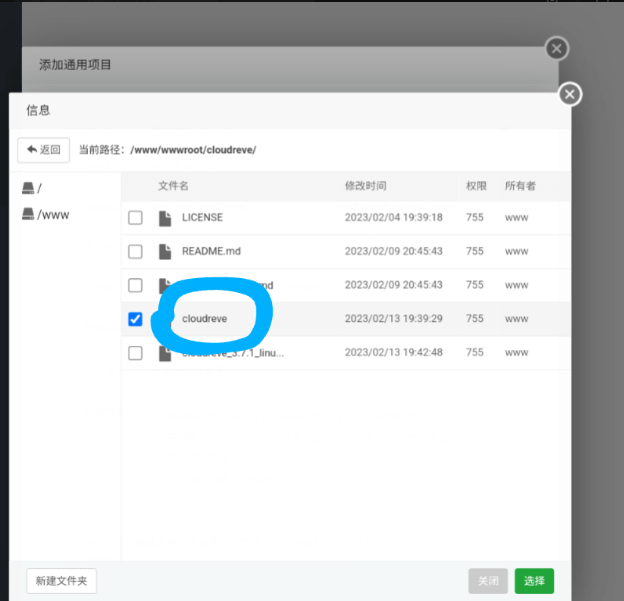Click the 文件名 column header
Screen dimensions: 624x601
(x=173, y=186)
